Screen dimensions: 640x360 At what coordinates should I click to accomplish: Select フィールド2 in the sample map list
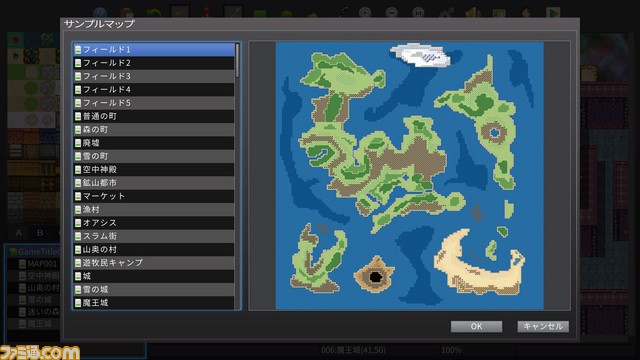pyautogui.click(x=154, y=63)
